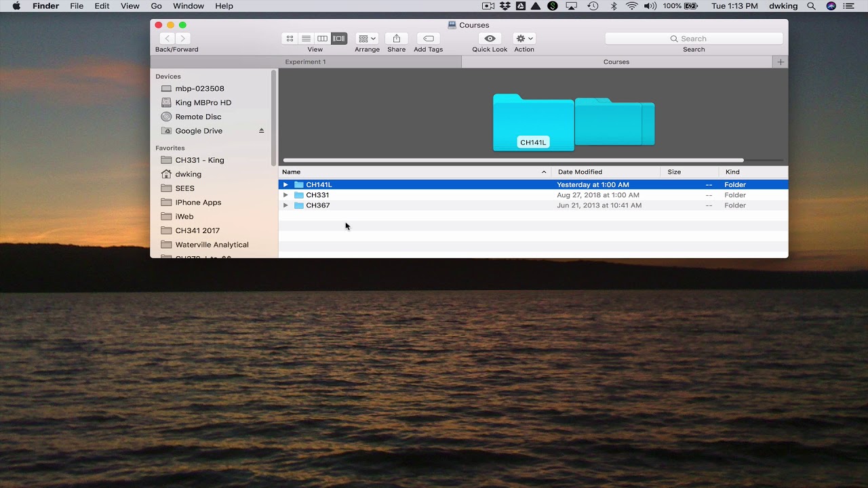This screenshot has height=488, width=868.
Task: Open the Siri menu bar icon
Action: [831, 6]
